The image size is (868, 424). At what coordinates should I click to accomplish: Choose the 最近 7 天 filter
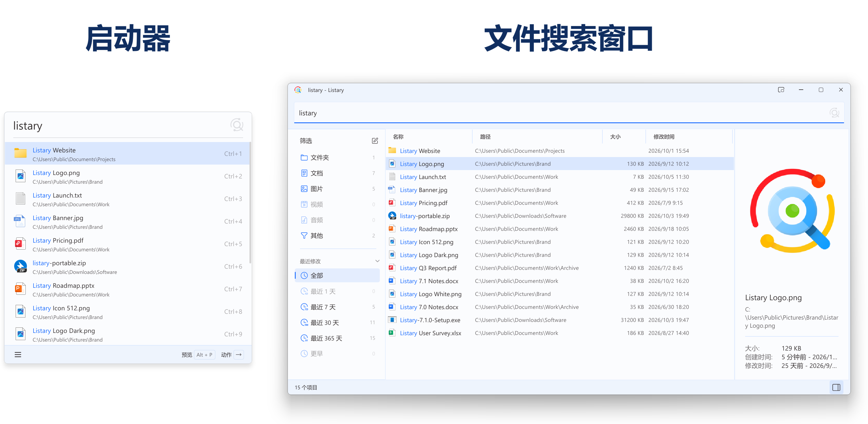337,307
